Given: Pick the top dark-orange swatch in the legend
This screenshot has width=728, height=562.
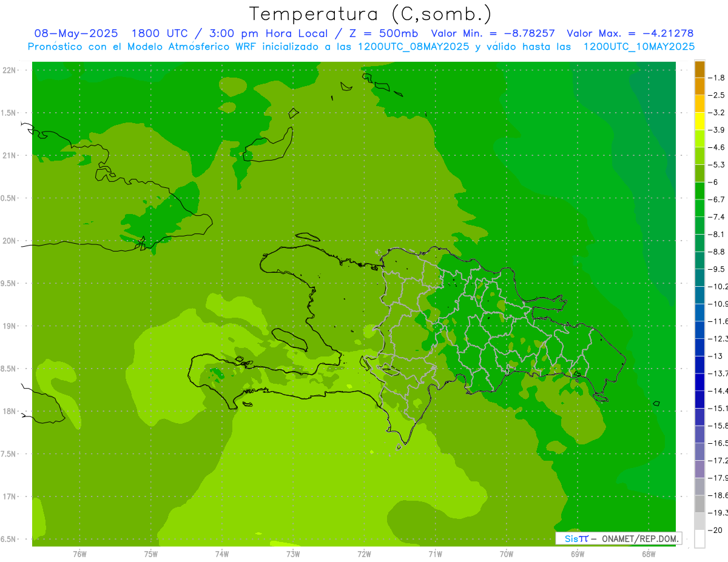Looking at the screenshot, I should (x=699, y=69).
